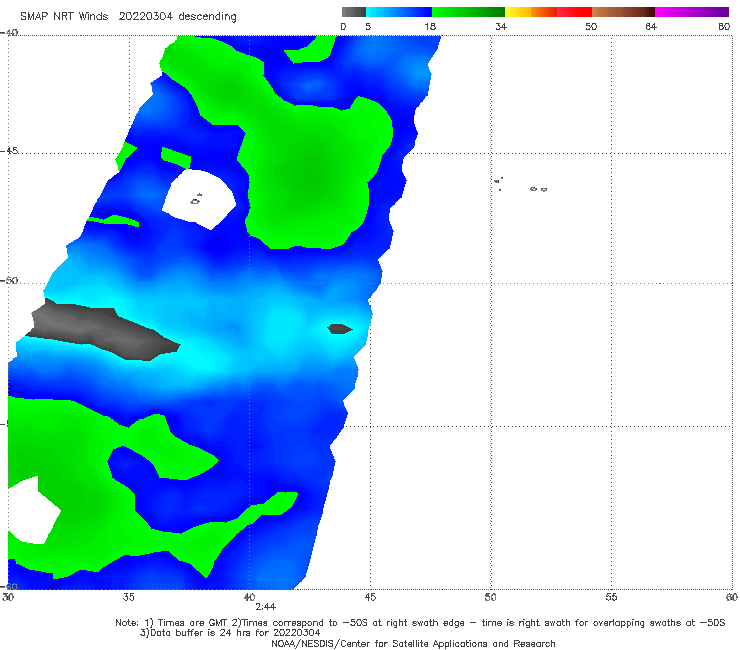This screenshot has height=650, width=740.
Task: Click the island outline inside the white masked area
Action: tap(196, 200)
